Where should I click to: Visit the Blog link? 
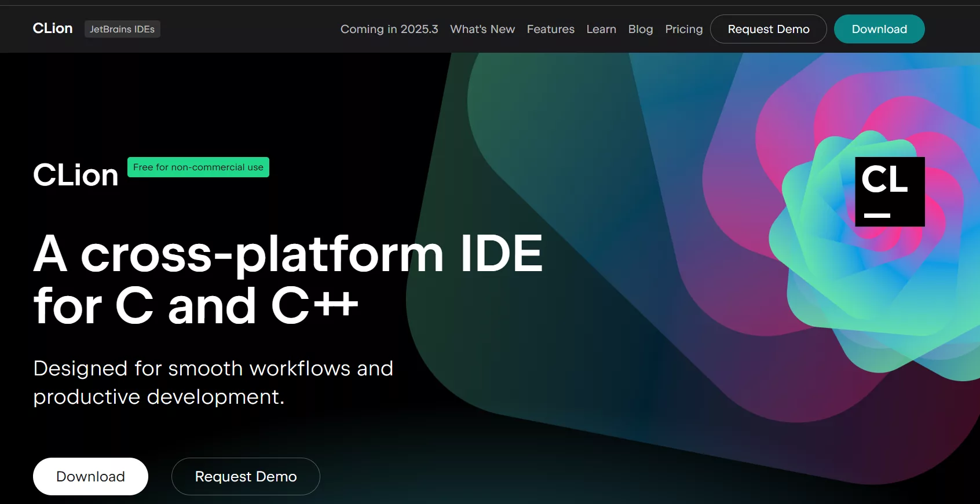pos(640,29)
